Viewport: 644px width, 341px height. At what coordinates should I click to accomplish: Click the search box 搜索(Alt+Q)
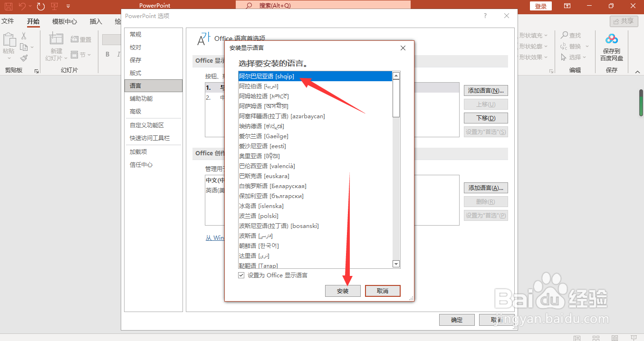323,6
